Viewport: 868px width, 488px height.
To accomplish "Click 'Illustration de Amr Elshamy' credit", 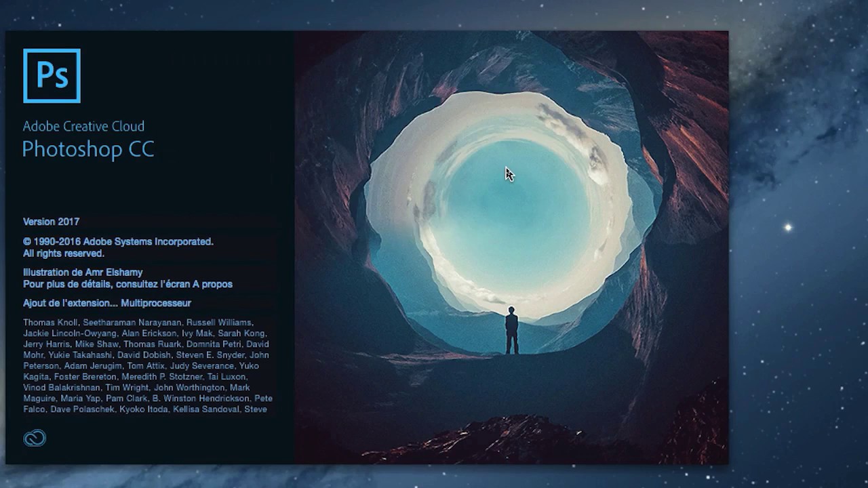I will (x=83, y=272).
